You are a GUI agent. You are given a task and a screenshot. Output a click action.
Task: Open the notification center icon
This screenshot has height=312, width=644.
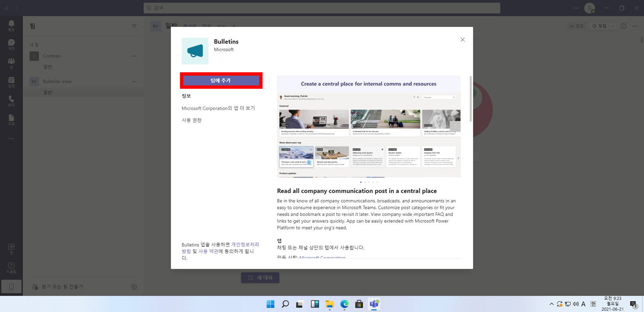pyautogui.click(x=634, y=304)
